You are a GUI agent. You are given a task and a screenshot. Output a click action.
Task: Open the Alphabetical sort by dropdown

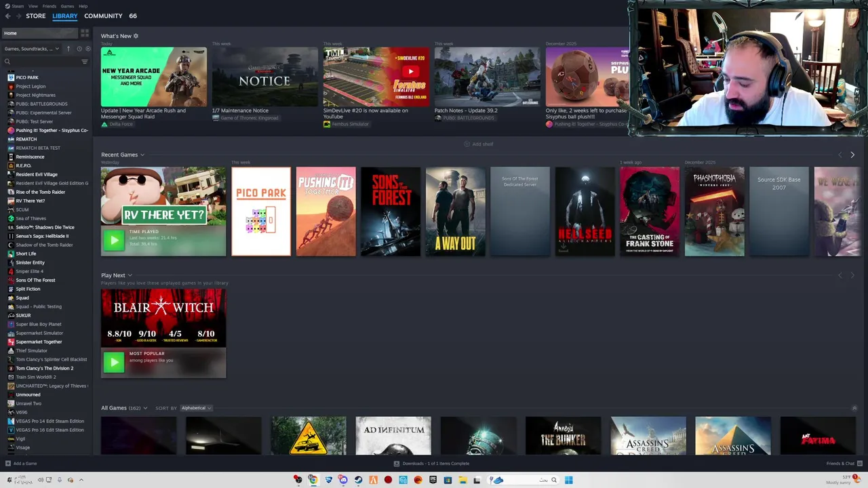196,408
